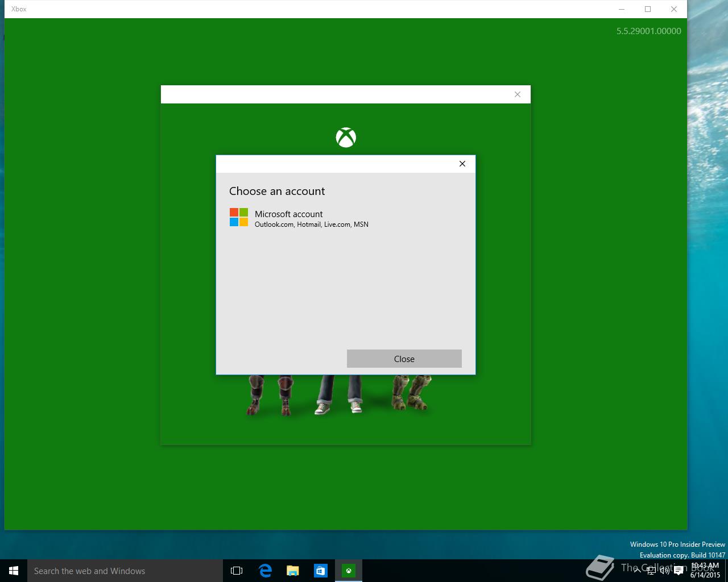Viewport: 728px width, 582px height.
Task: Click the Xbox app taskbar icon
Action: tap(349, 571)
